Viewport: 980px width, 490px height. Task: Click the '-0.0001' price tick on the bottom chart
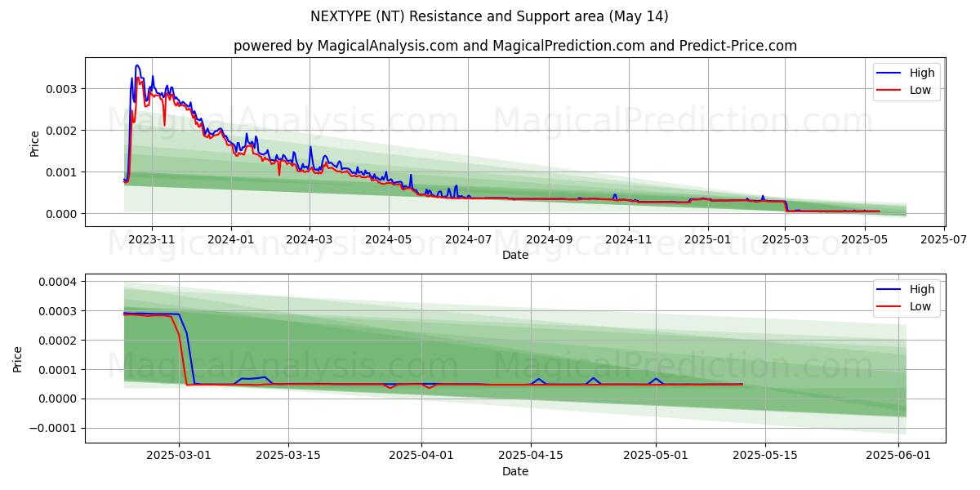tap(55, 428)
